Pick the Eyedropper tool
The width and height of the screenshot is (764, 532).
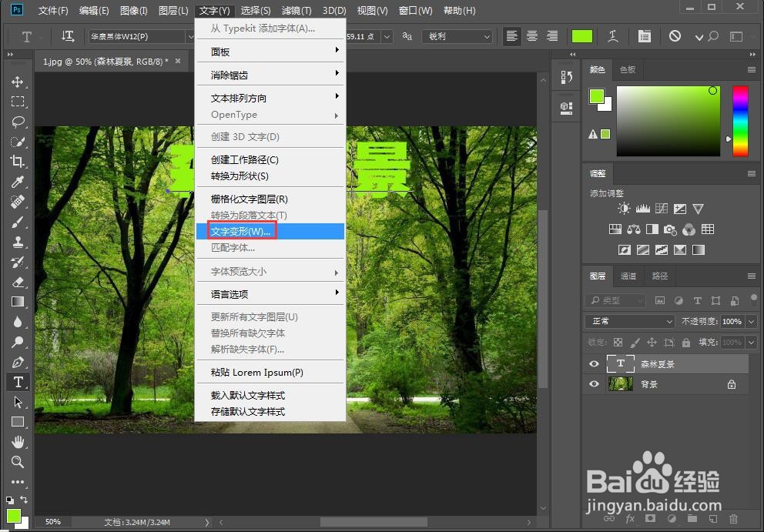18,182
